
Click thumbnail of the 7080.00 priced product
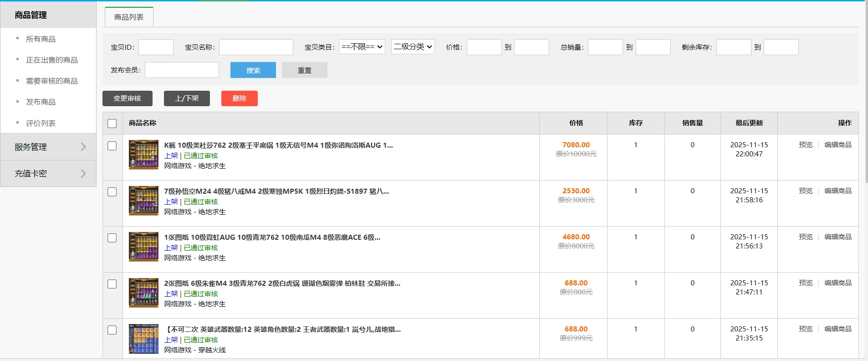143,155
